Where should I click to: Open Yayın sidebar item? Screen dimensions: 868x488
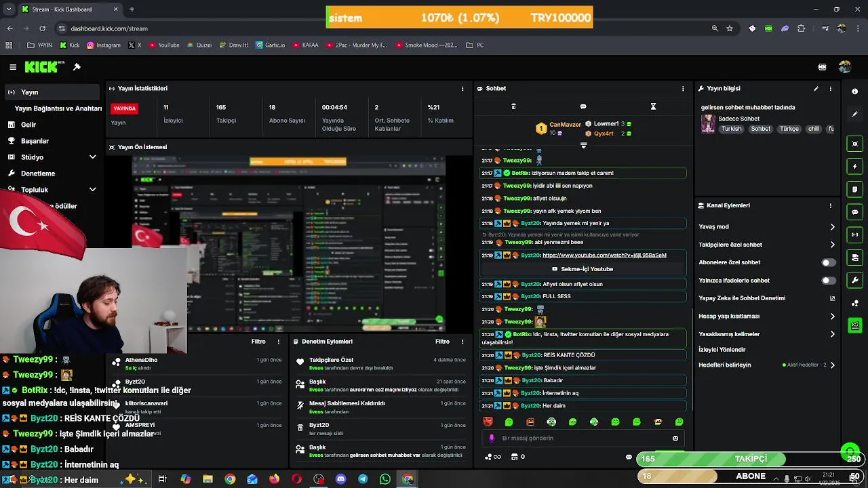[51, 92]
